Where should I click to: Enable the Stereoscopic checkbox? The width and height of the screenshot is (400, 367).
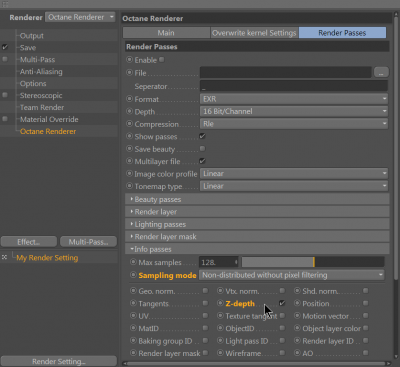point(5,95)
